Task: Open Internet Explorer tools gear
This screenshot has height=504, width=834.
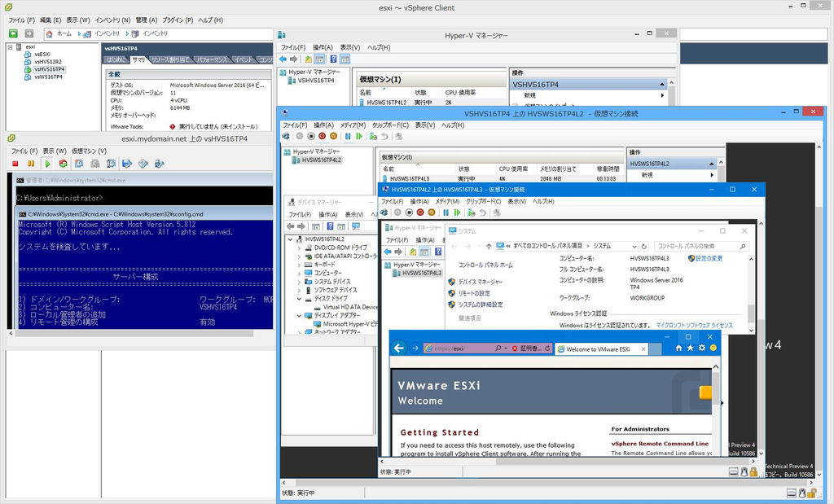Action: click(x=702, y=348)
